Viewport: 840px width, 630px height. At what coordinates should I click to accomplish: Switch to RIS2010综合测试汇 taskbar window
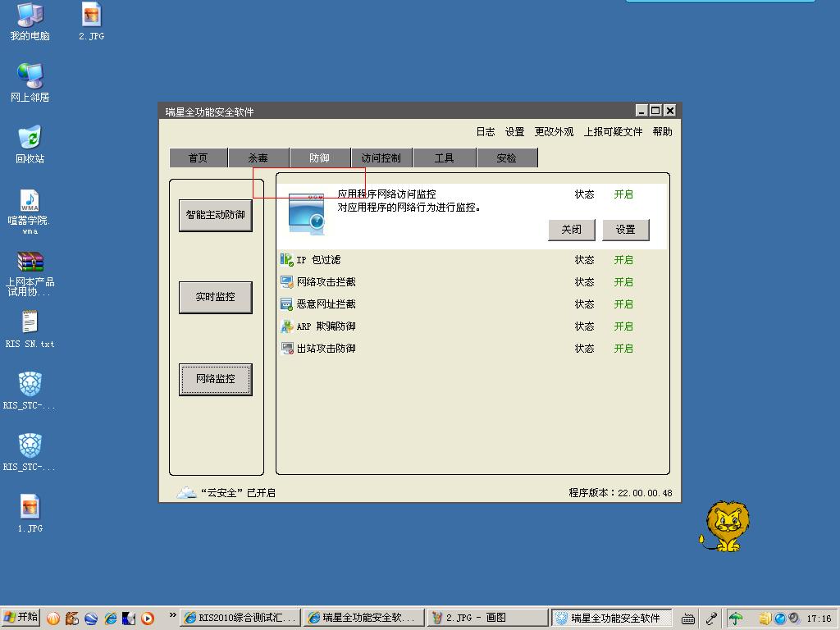[240, 619]
